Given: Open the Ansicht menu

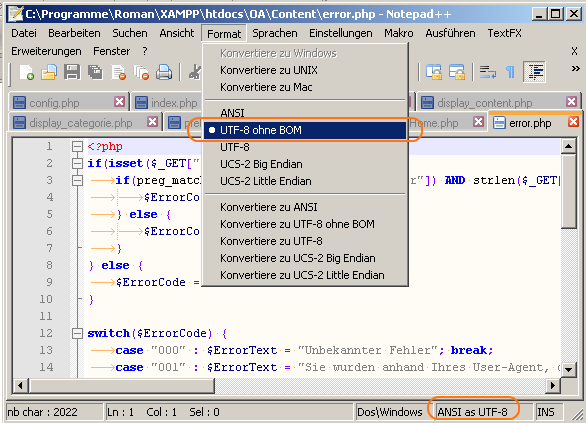Looking at the screenshot, I should point(177,33).
